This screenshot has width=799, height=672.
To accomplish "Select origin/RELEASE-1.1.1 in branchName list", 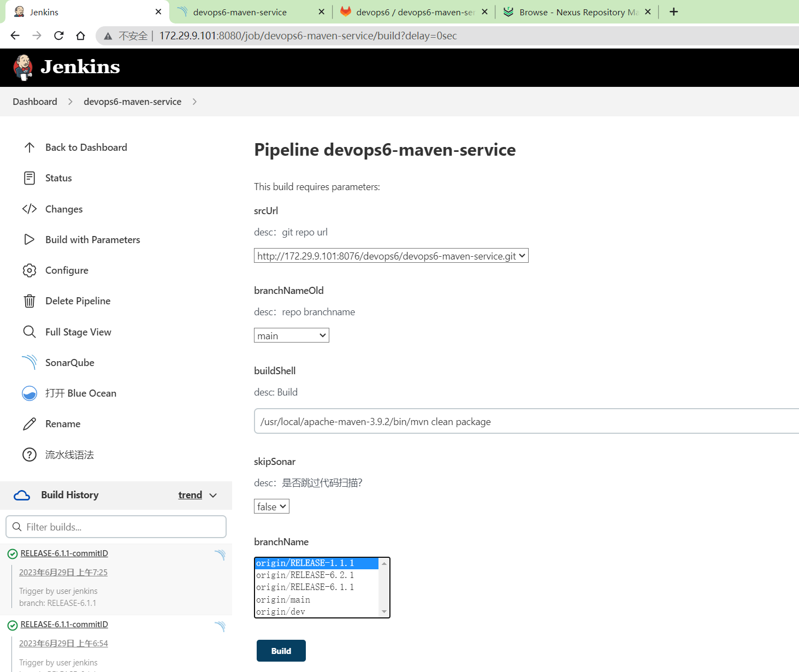I will pos(317,563).
